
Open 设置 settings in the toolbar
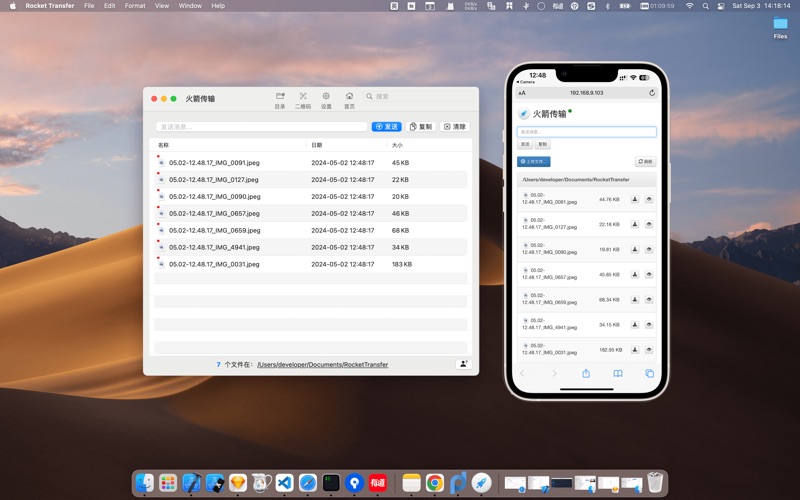326,99
